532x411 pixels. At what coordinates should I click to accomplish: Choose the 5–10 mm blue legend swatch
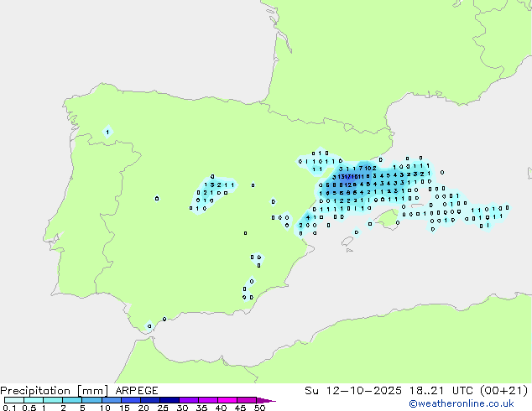click(x=91, y=401)
